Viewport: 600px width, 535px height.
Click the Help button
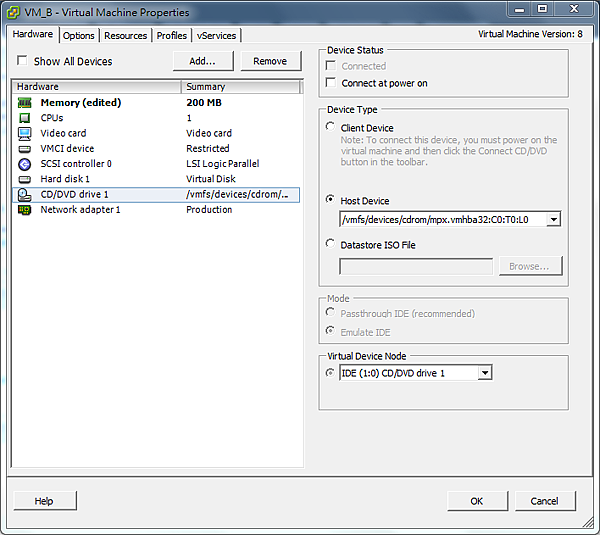pos(45,501)
